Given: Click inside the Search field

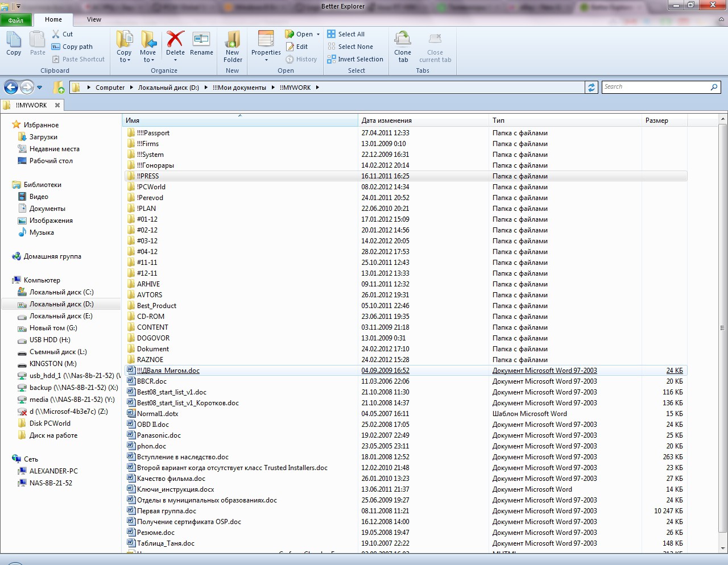Looking at the screenshot, I should pyautogui.click(x=654, y=87).
